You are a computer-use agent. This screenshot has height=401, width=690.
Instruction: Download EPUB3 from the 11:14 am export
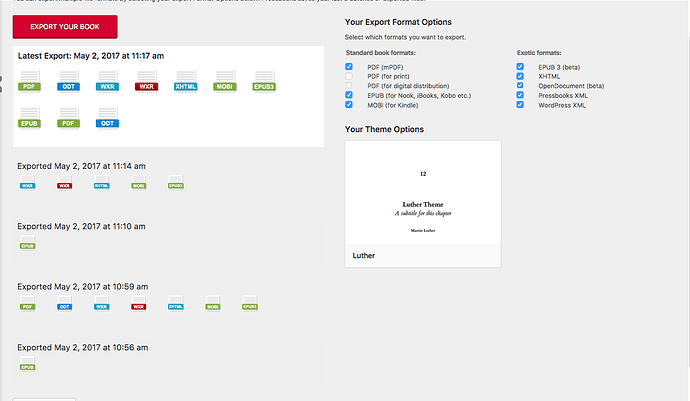pos(176,182)
